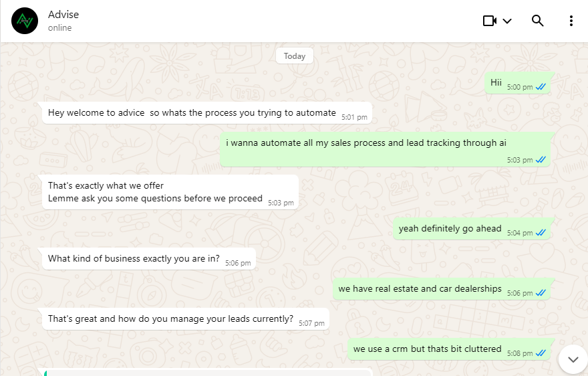Select "how do you manage your leads" message
This screenshot has height=376, width=588.
pyautogui.click(x=170, y=319)
